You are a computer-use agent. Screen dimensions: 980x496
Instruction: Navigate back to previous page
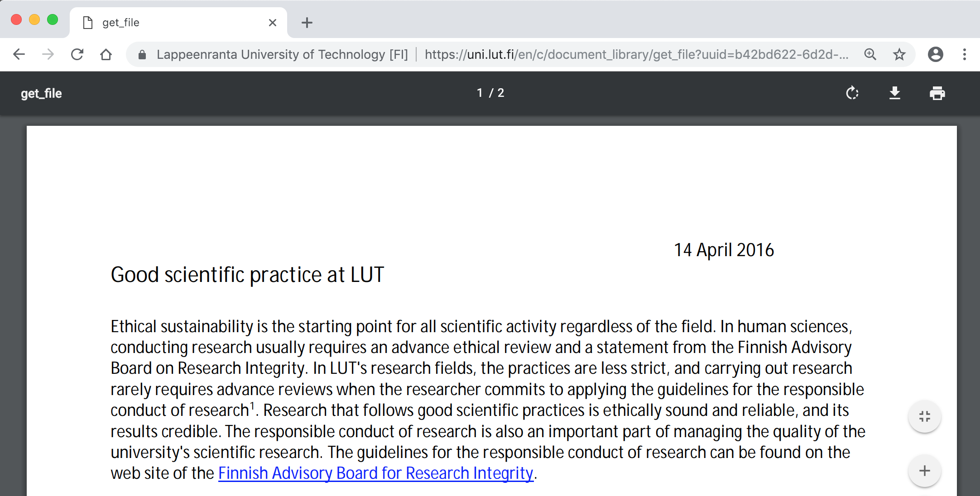click(x=19, y=55)
